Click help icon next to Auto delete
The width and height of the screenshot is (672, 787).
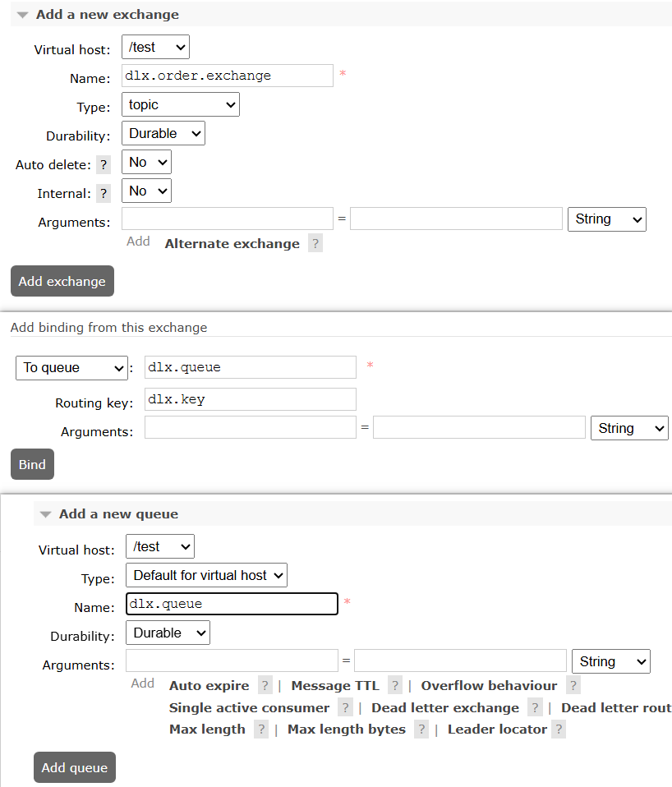(104, 165)
